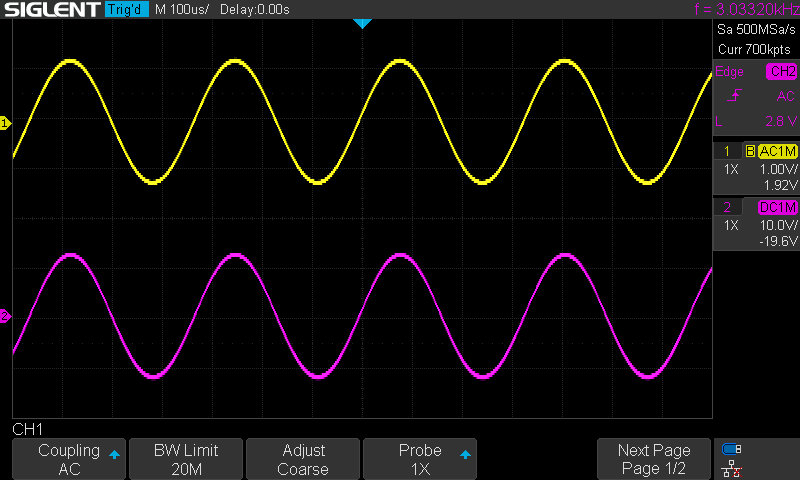Click the trigger level 2.8 V value
800x480 pixels.
point(781,121)
